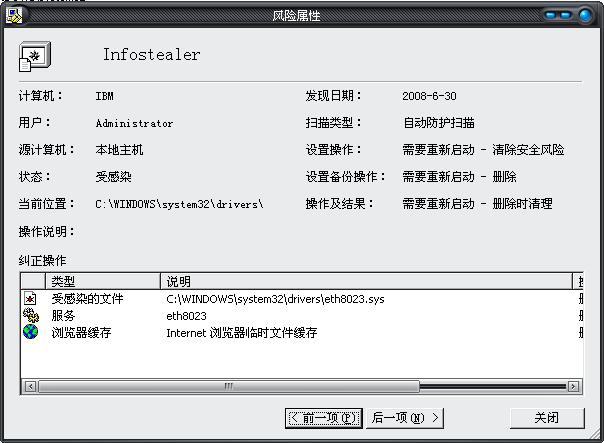Click the gears icon for 服务 row
Screen dimensions: 604x443
[x=31, y=315]
